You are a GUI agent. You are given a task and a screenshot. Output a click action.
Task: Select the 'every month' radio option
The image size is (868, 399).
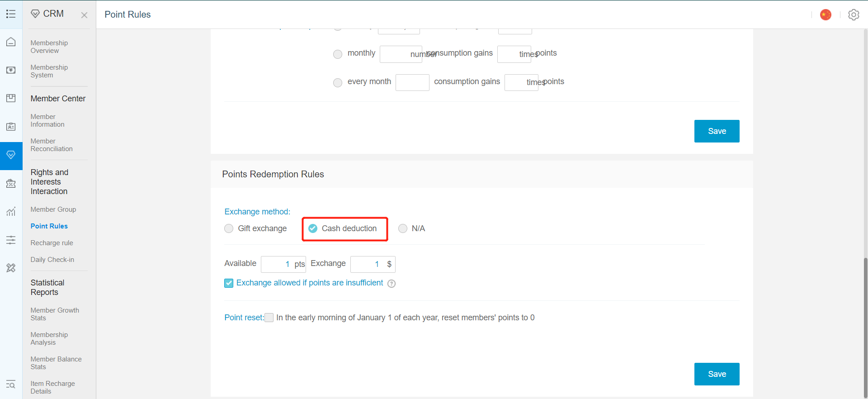(x=338, y=83)
